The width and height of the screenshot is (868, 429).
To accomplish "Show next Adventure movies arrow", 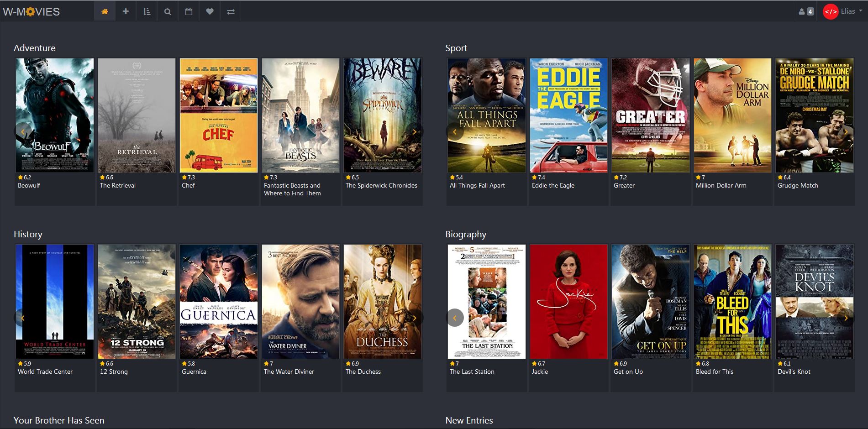I will (415, 132).
